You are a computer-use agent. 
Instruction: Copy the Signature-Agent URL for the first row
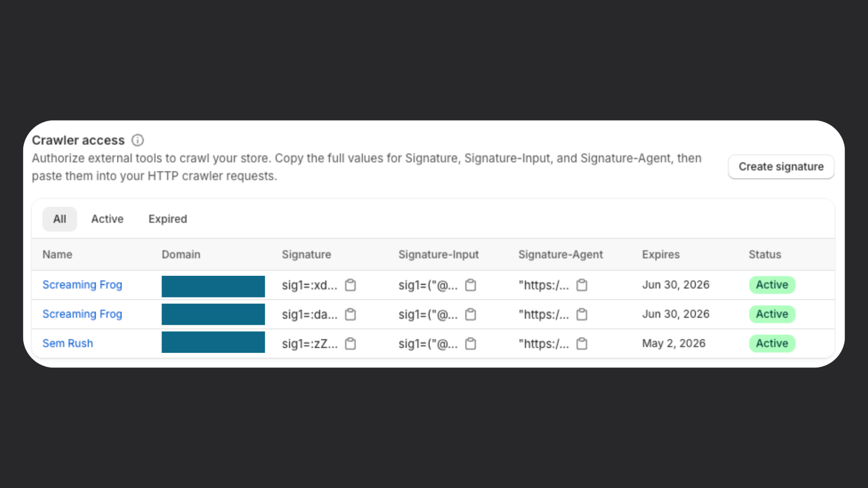tap(581, 285)
